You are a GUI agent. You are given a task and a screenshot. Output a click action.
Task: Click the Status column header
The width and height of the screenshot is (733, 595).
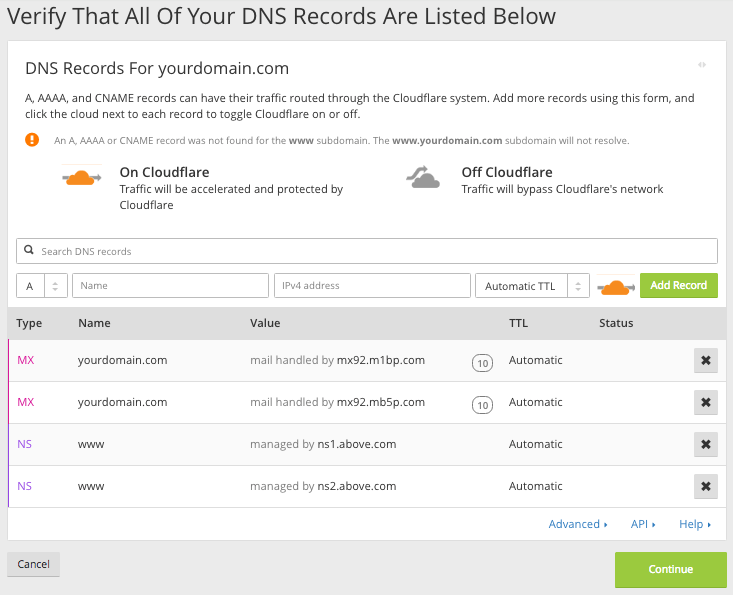(x=616, y=323)
